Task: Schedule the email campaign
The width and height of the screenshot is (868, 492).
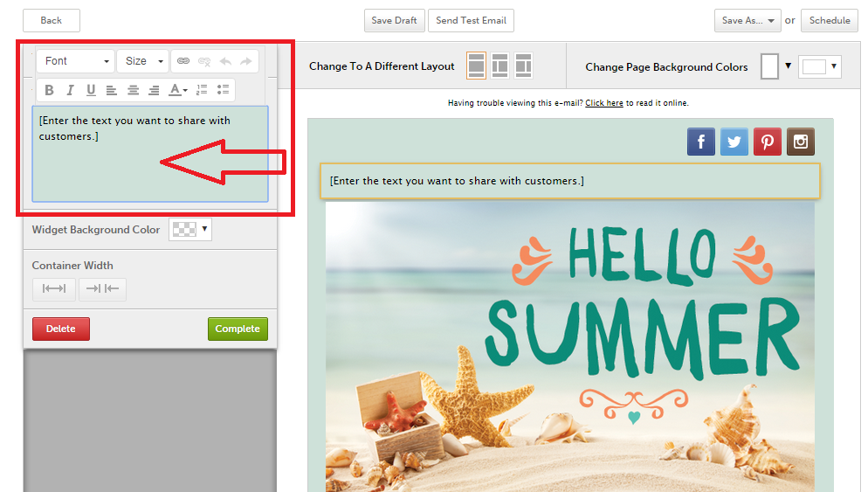Action: (830, 20)
